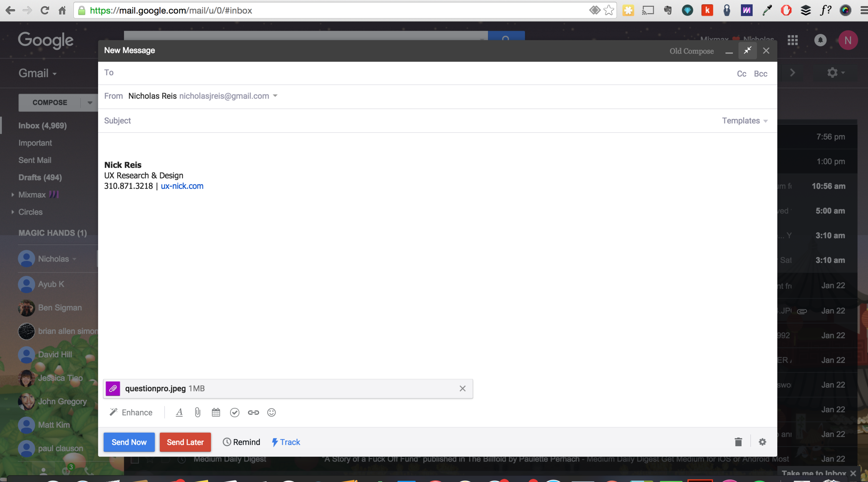Click browser home button
The width and height of the screenshot is (868, 482).
(x=62, y=10)
